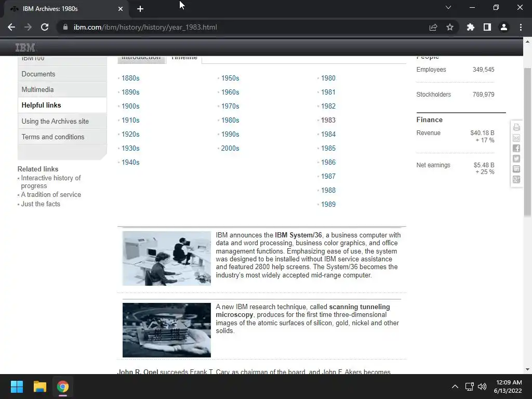The image size is (532, 399).
Task: Print page using side print icon
Action: tap(516, 127)
